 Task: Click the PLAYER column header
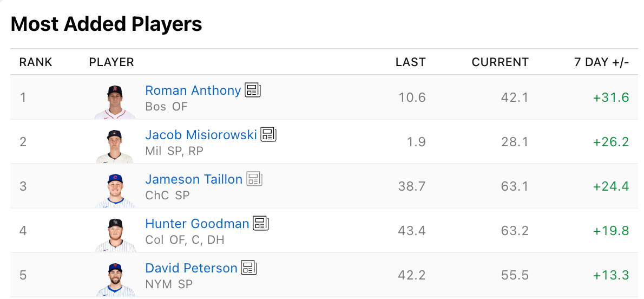(111, 62)
